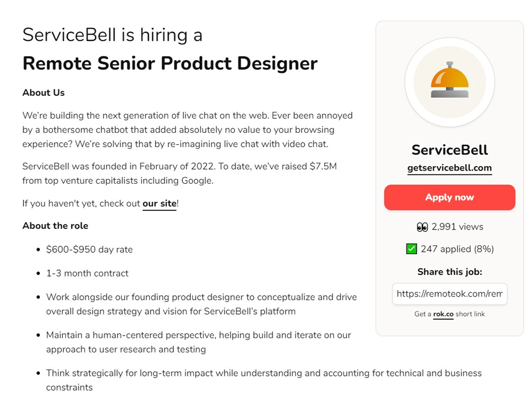The image size is (532, 406).
Task: Click the share job URL field
Action: 449,294
